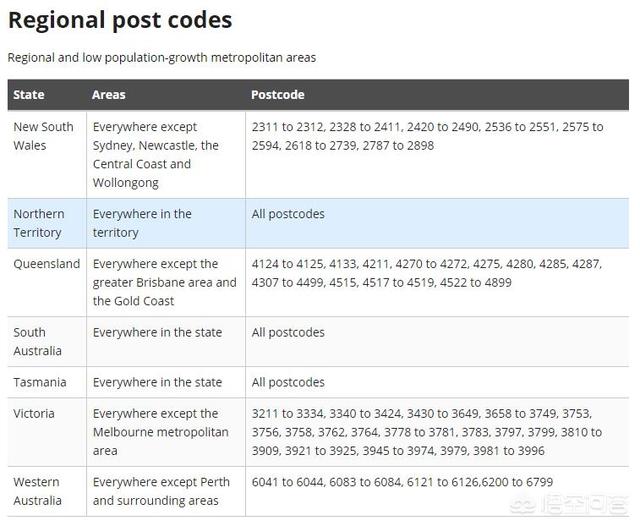Click the "Regional post codes" heading
This screenshot has height=526, width=640.
pos(120,20)
